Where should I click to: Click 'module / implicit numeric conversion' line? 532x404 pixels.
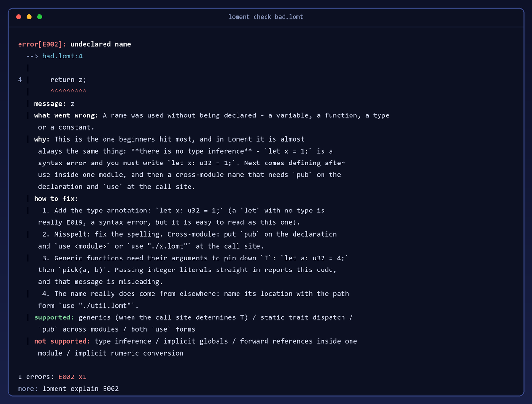[x=111, y=353]
